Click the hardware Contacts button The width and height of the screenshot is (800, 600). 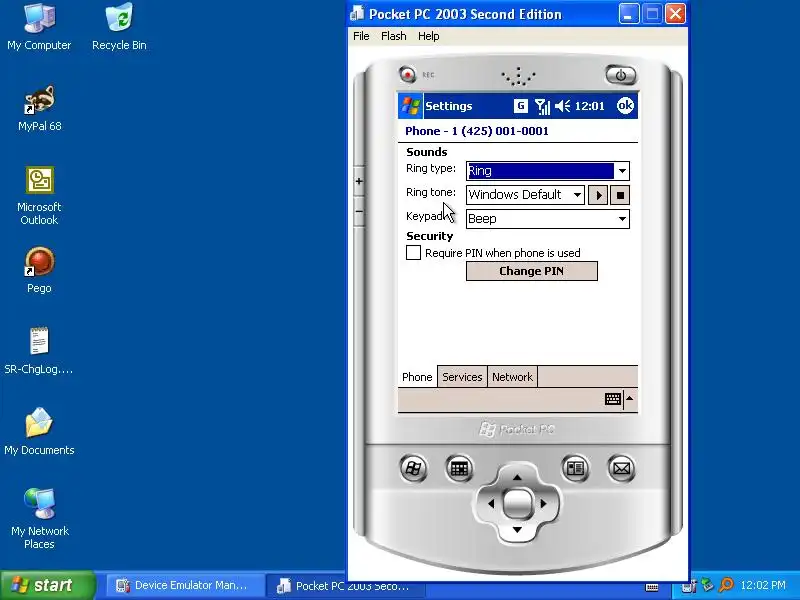click(x=576, y=468)
